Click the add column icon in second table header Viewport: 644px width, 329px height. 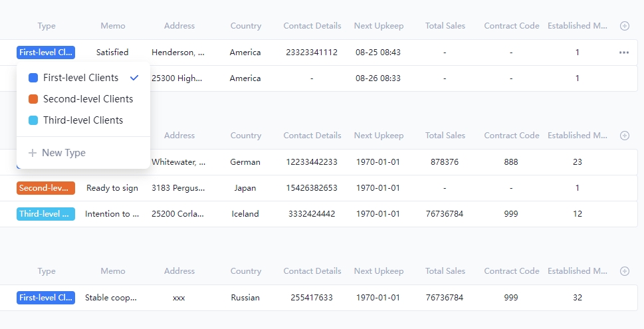[624, 136]
